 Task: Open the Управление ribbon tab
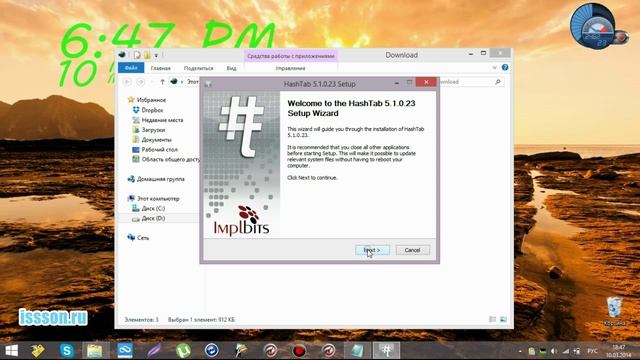tap(290, 68)
